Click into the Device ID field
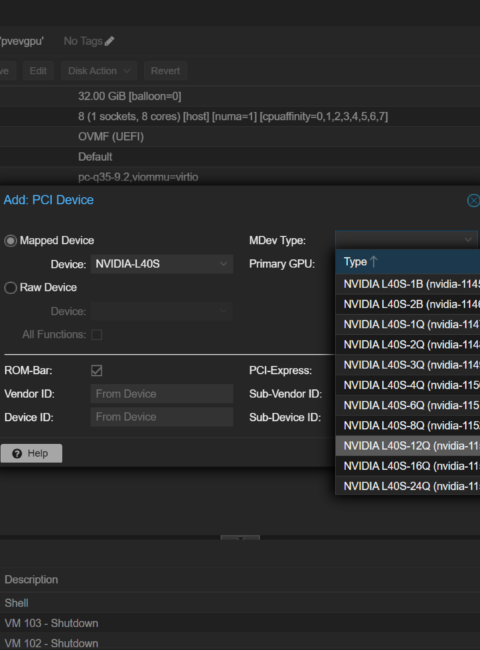Image resolution: width=480 pixels, height=650 pixels. [162, 417]
